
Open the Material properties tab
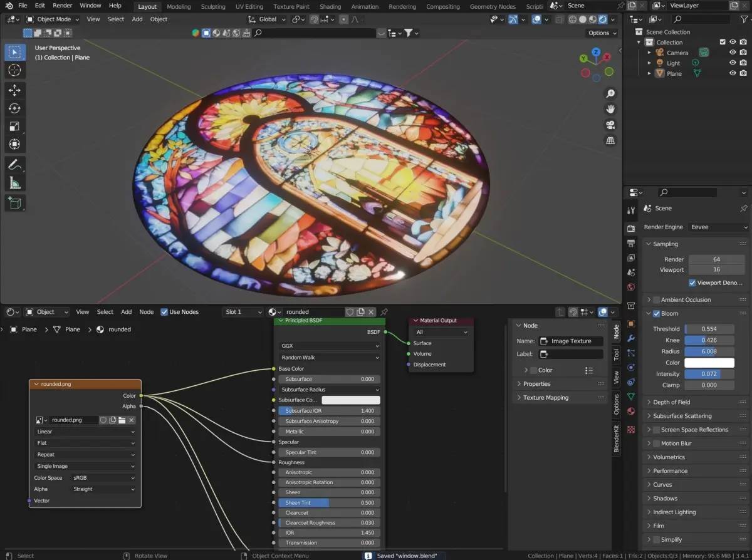point(631,412)
